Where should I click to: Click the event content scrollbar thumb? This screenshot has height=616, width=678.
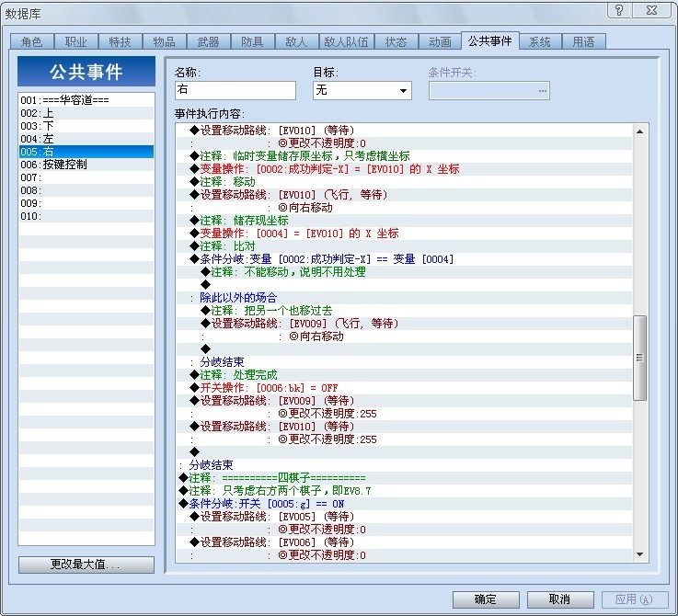click(640, 358)
